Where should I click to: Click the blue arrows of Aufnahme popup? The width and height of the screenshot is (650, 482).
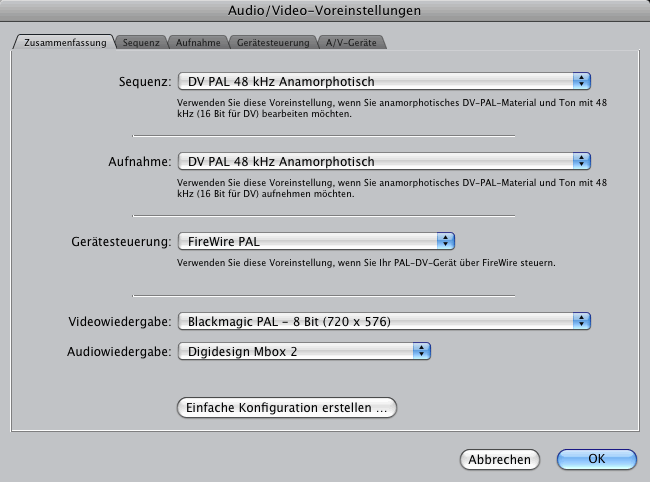(x=582, y=161)
